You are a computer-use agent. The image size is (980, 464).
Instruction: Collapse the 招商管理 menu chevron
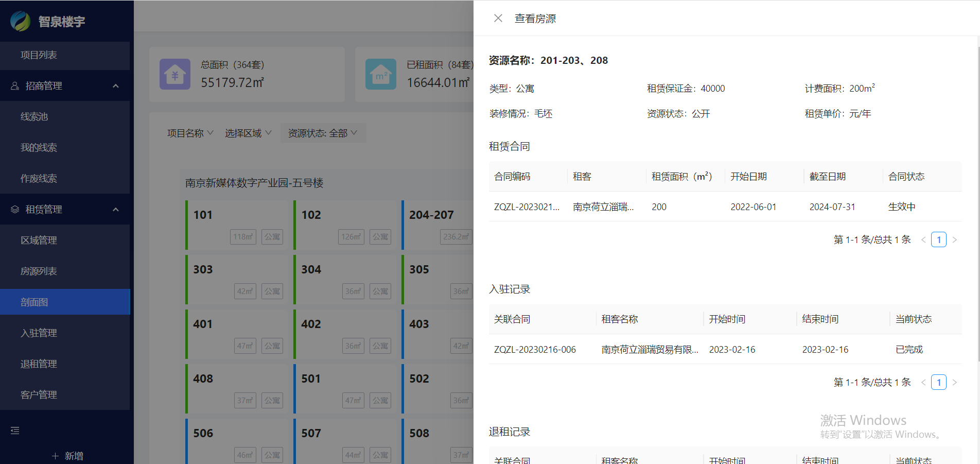(x=116, y=86)
